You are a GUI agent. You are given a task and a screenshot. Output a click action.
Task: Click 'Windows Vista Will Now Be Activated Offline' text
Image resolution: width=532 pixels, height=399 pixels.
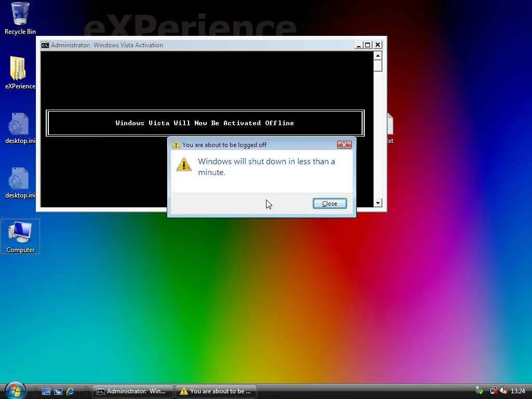[x=205, y=123]
